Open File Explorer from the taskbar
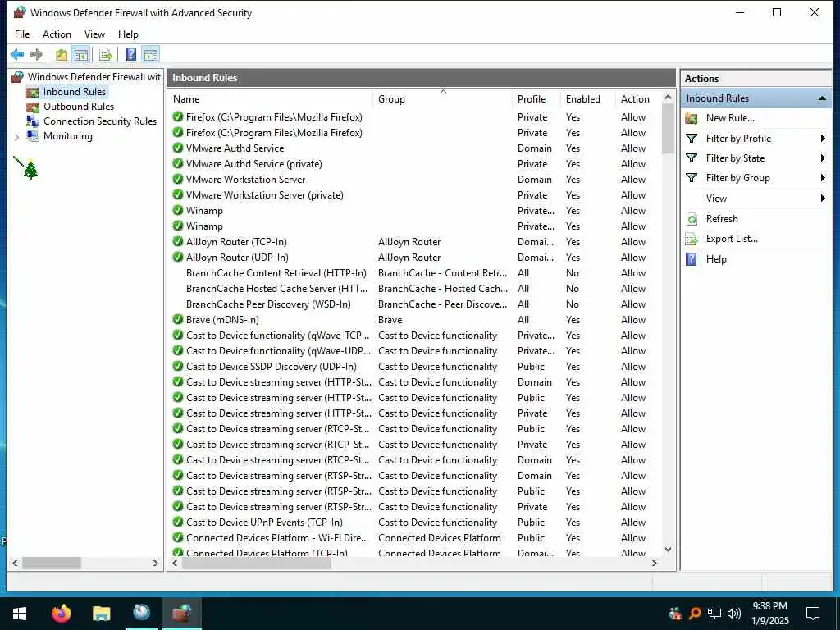 pyautogui.click(x=101, y=614)
